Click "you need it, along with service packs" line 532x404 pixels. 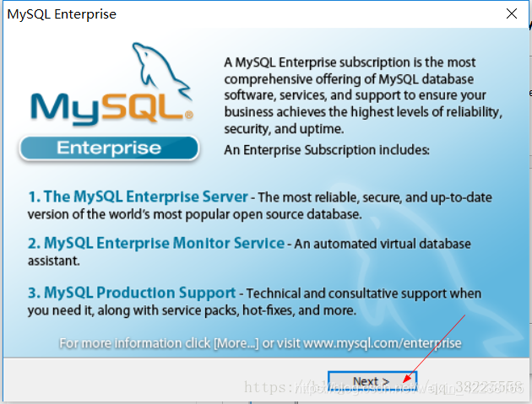click(192, 310)
